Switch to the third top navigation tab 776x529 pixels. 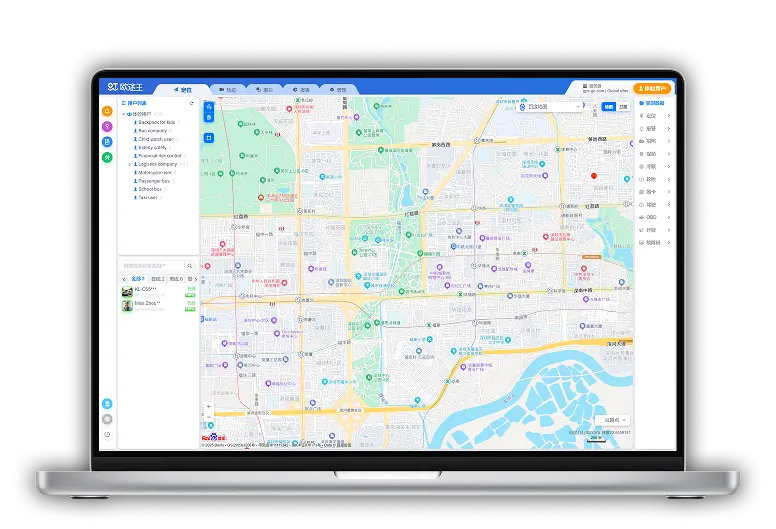264,90
